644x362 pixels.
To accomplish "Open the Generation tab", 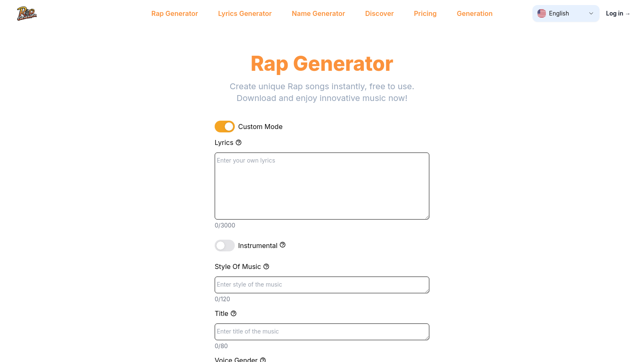I will click(x=475, y=13).
